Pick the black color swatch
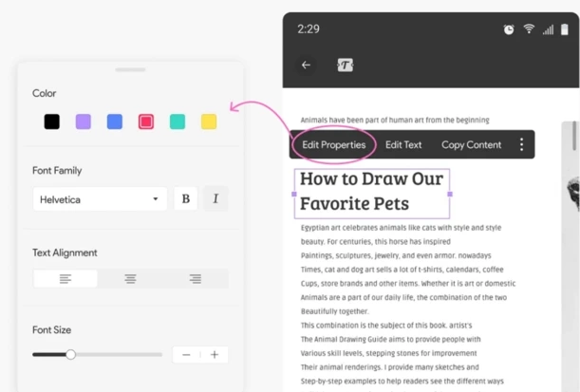 click(52, 121)
